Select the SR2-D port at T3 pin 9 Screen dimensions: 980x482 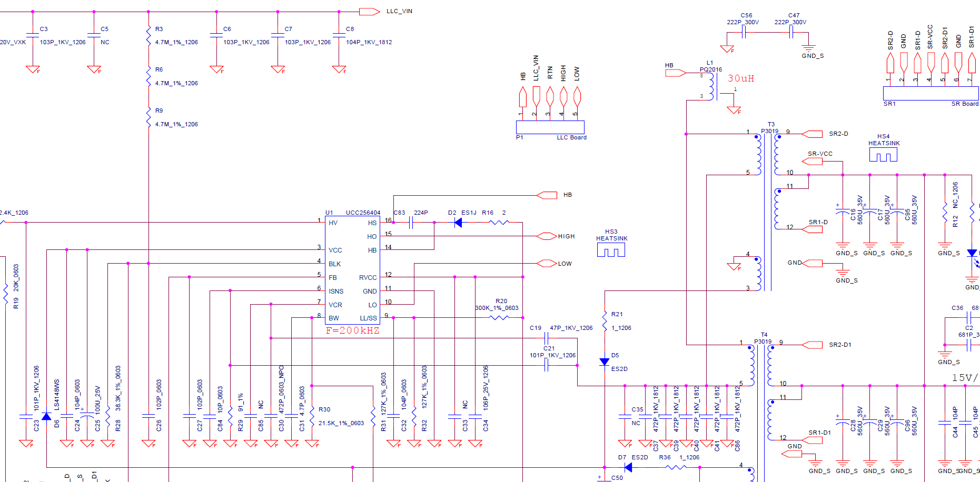click(812, 134)
